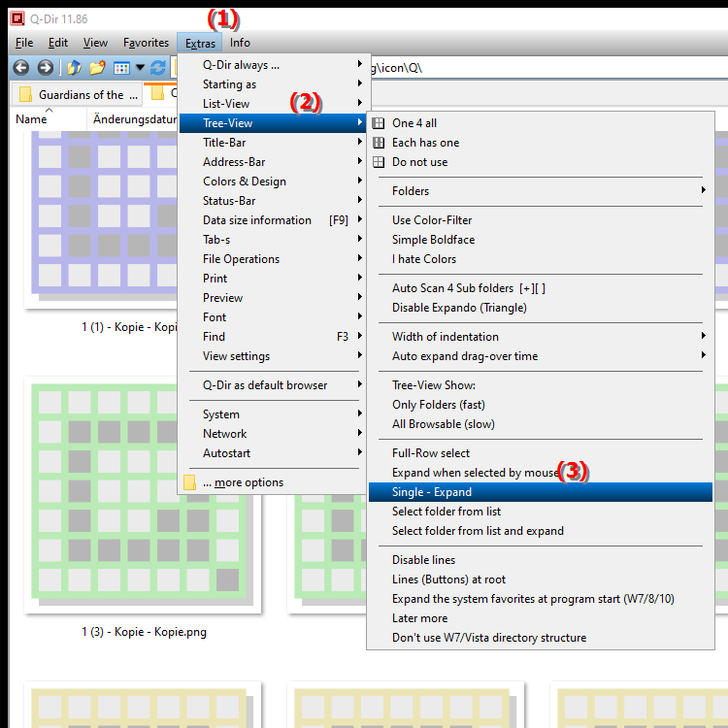Click the Q-Dir app icon in title bar
The height and width of the screenshot is (728, 728).
pyautogui.click(x=17, y=19)
